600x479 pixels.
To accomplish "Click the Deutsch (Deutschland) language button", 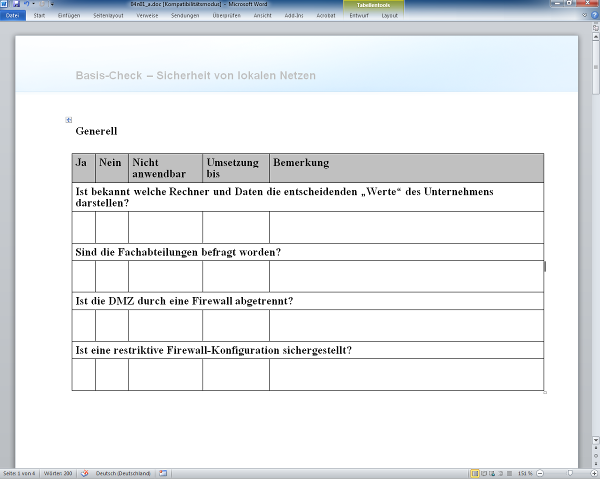I will point(115,473).
